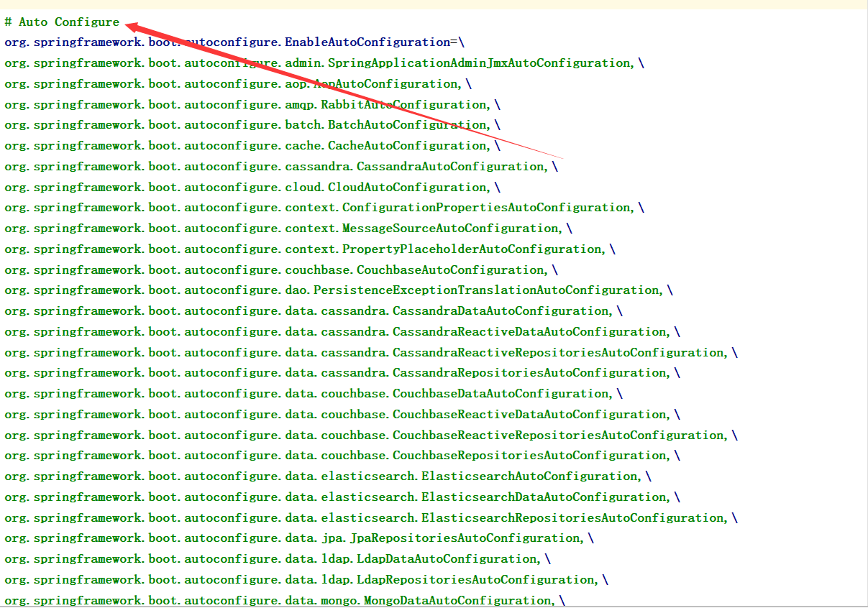
Task: Click the LdapRepositoriesAutoConfiguration line
Action: pos(306,580)
